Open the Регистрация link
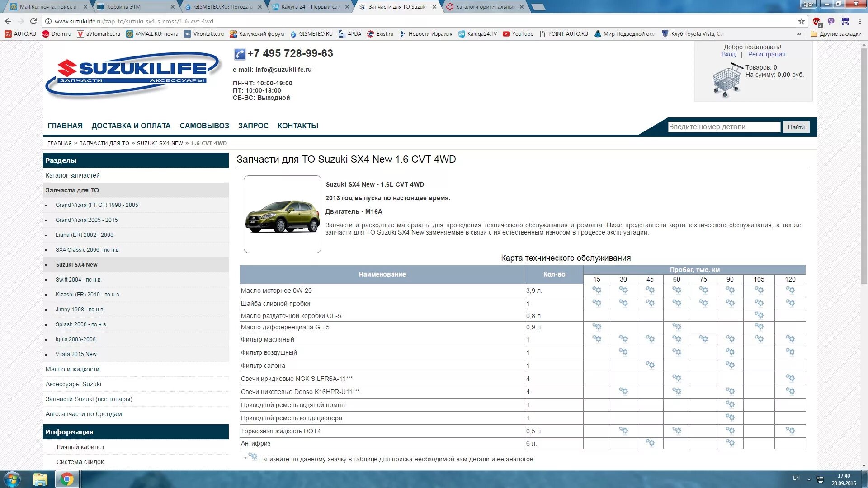 (766, 54)
